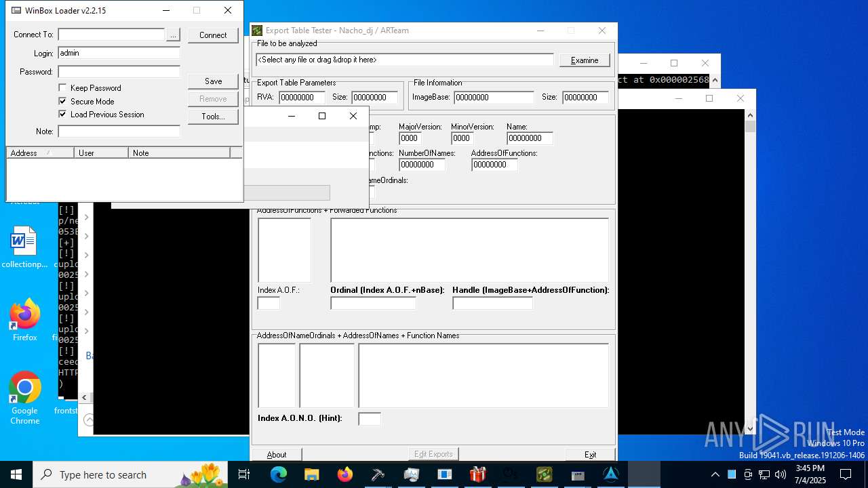Enable the Keep Password checkbox

coord(62,88)
